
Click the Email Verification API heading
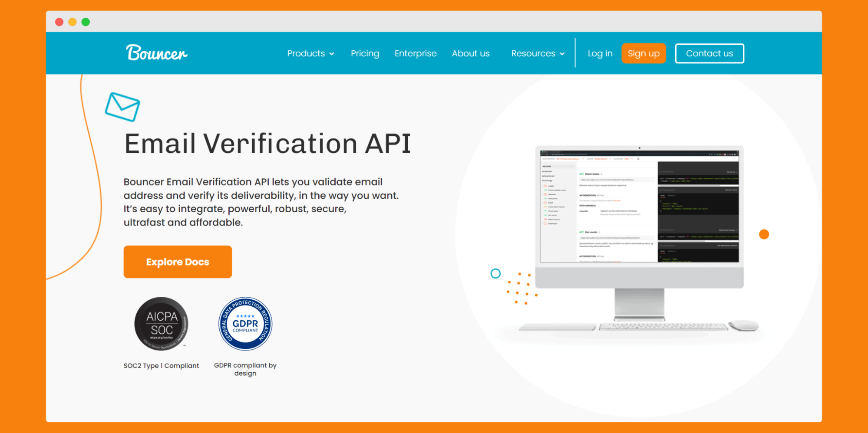267,144
